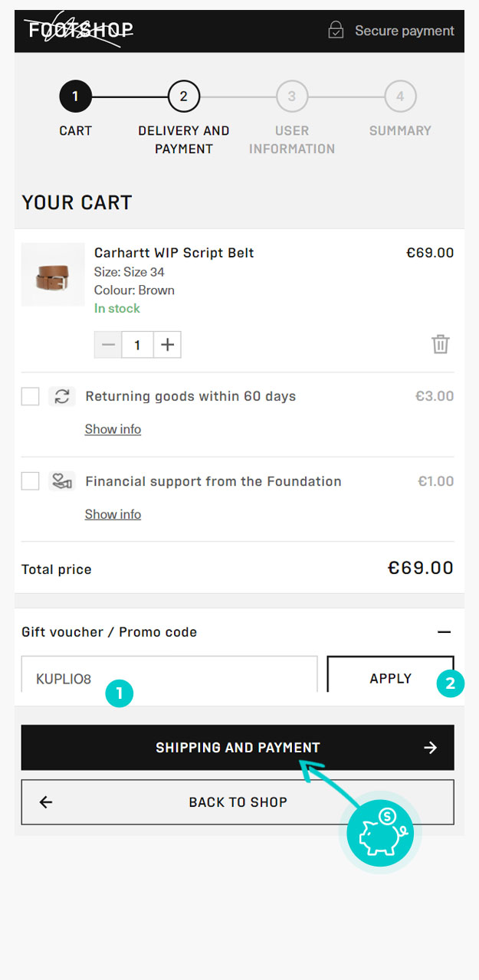Go to step 2 Delivery and Payment
Screen dimensions: 479x980
pyautogui.click(x=183, y=97)
